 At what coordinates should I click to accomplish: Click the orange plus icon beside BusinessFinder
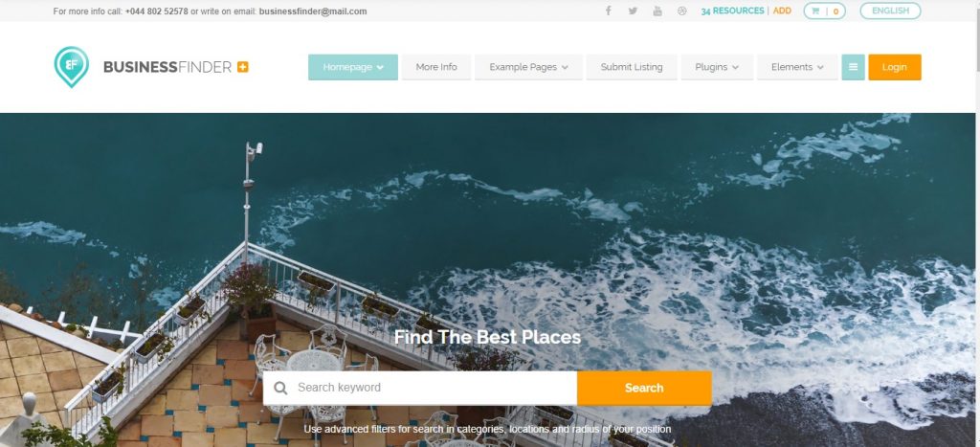tap(243, 67)
